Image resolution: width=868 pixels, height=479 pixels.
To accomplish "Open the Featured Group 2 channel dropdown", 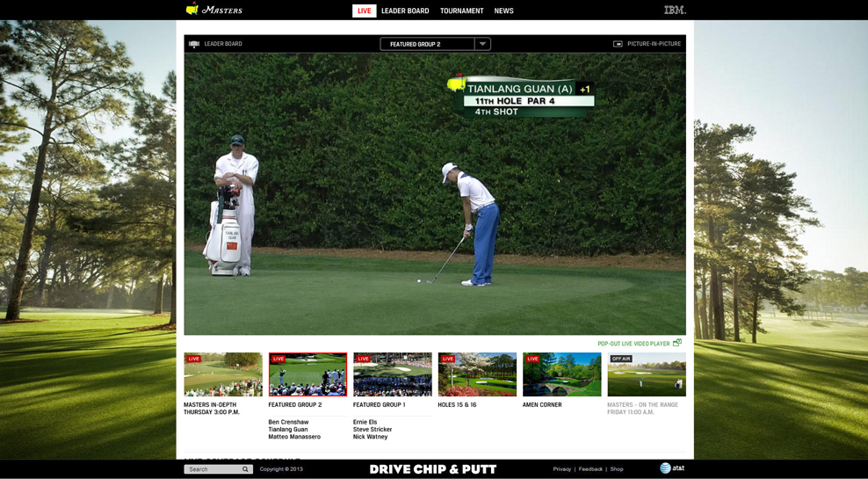I will pyautogui.click(x=427, y=44).
